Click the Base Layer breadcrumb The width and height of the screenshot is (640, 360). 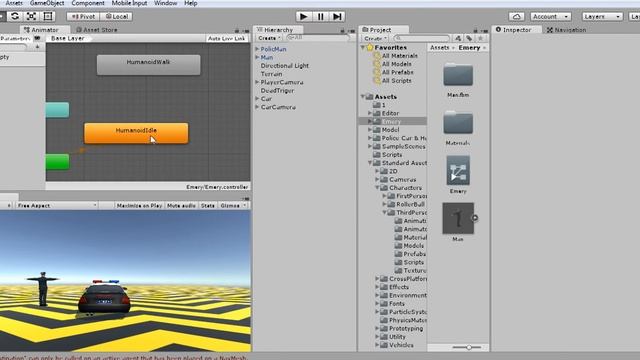click(68, 38)
